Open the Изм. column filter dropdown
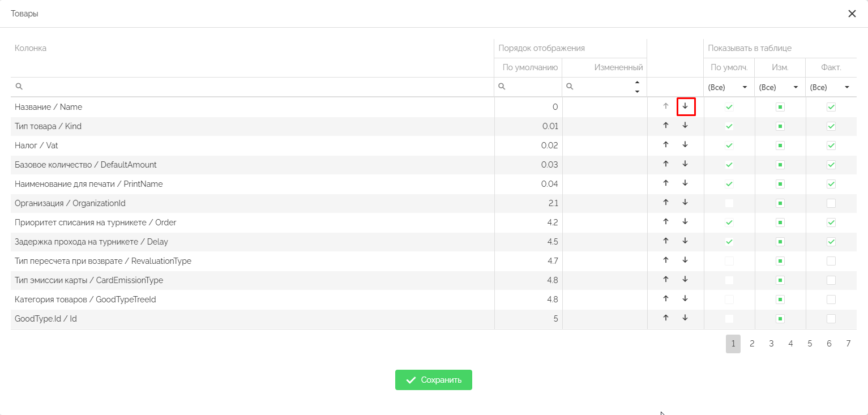This screenshot has height=415, width=868. pos(780,88)
